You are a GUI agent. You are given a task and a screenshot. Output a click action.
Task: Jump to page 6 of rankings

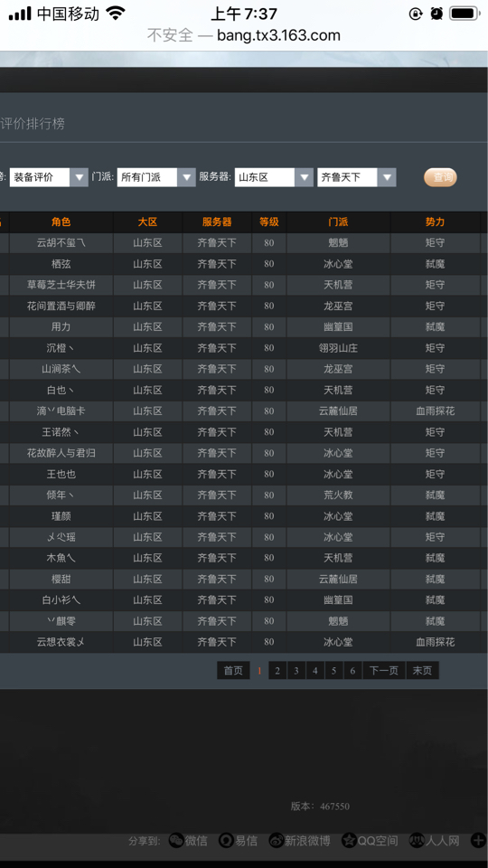point(352,670)
